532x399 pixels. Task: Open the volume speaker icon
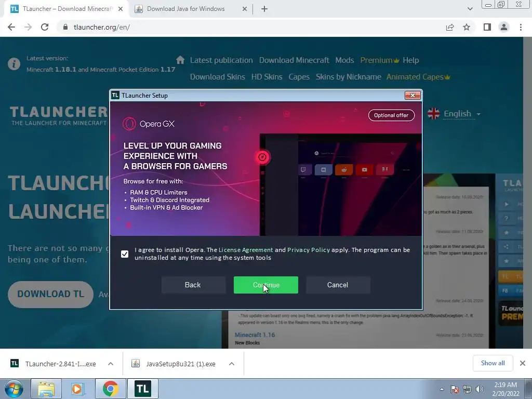pyautogui.click(x=480, y=389)
